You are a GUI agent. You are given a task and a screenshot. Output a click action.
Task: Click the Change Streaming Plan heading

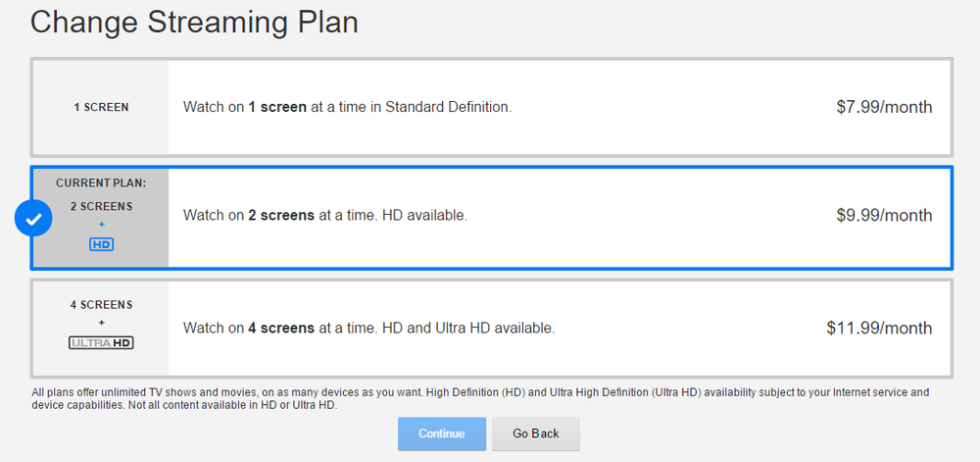point(194,22)
